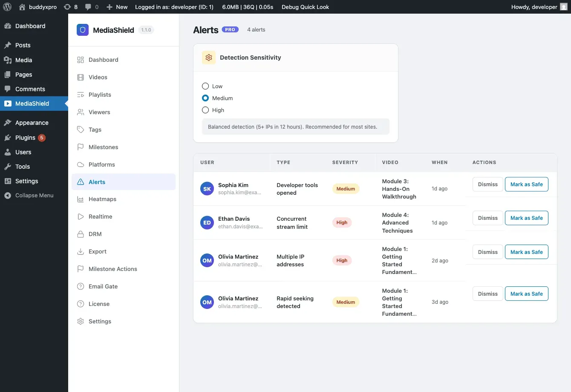Click the buddyxpro site name in admin bar

38,7
